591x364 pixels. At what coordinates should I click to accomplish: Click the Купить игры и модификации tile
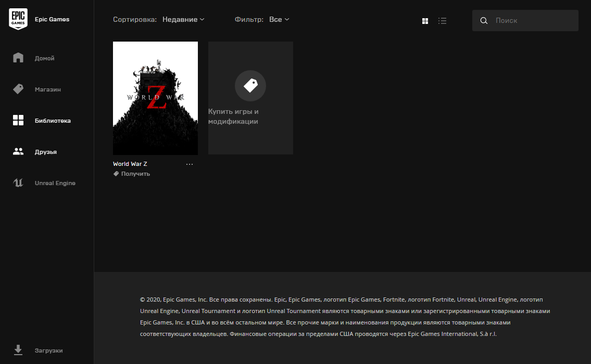pos(250,98)
